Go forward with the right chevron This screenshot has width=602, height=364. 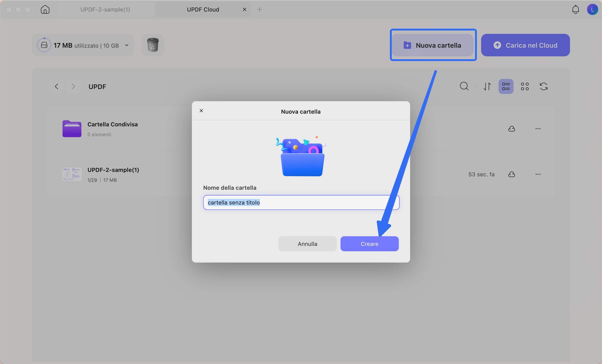73,86
